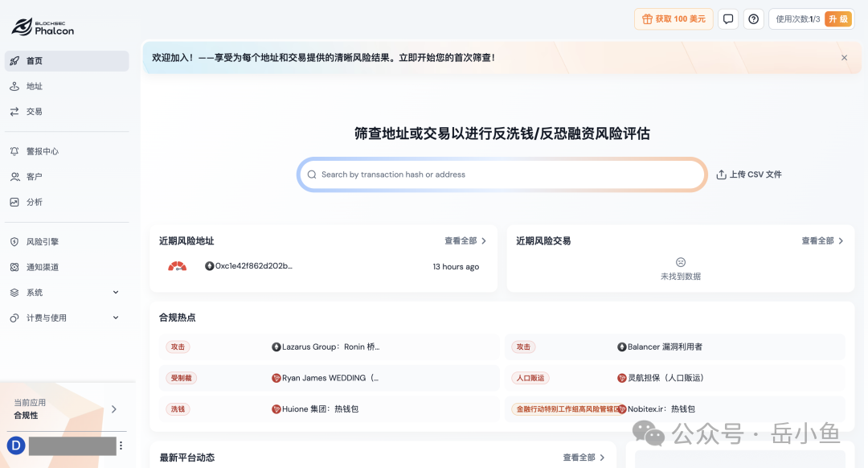Open the feedback chat bubble icon
Viewport: 868px width, 468px height.
[727, 18]
